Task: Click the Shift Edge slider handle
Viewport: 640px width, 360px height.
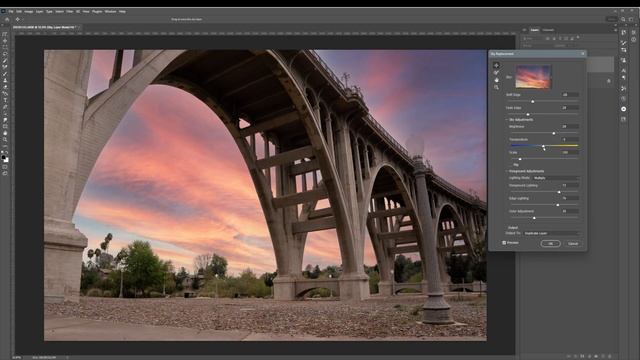Action: 533,101
